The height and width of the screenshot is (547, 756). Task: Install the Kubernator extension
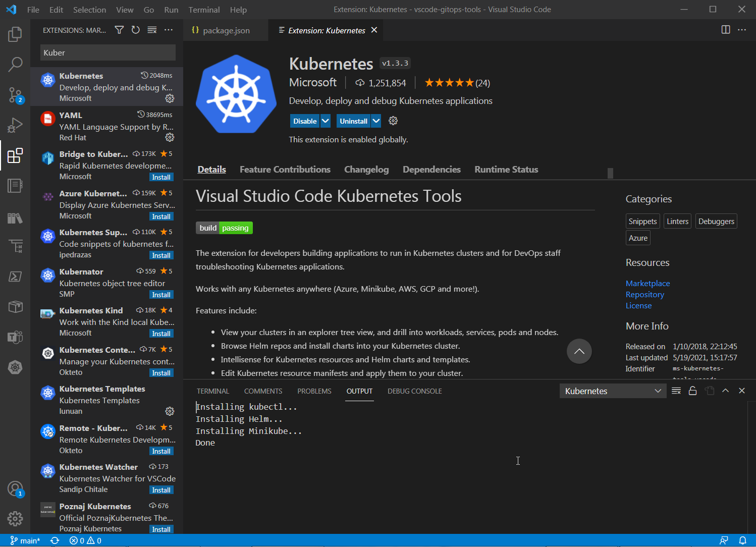(x=161, y=294)
